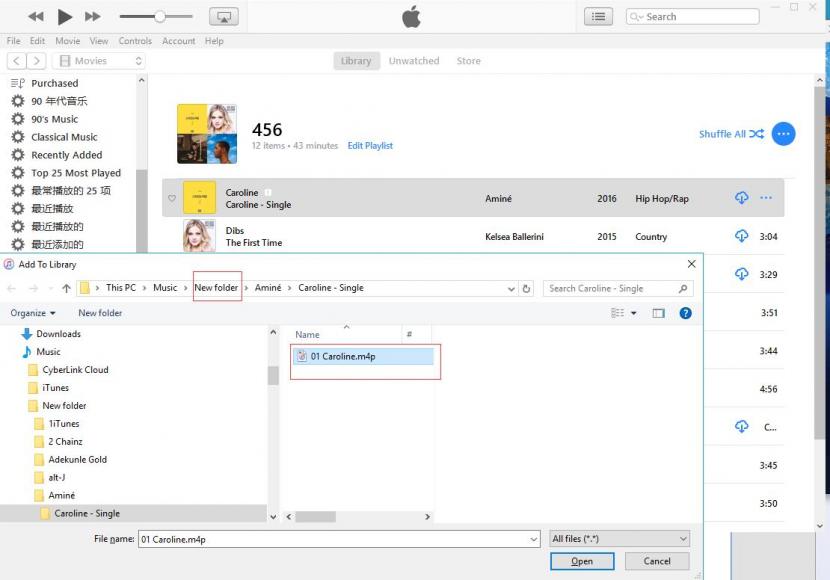
Task: Love the Caroline song with the heart icon
Action: pos(172,198)
